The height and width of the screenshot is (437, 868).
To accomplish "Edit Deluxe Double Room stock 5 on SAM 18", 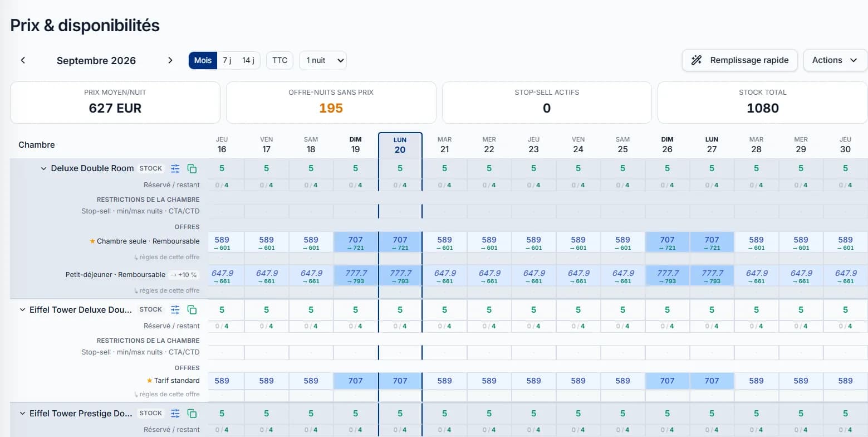I will [311, 168].
